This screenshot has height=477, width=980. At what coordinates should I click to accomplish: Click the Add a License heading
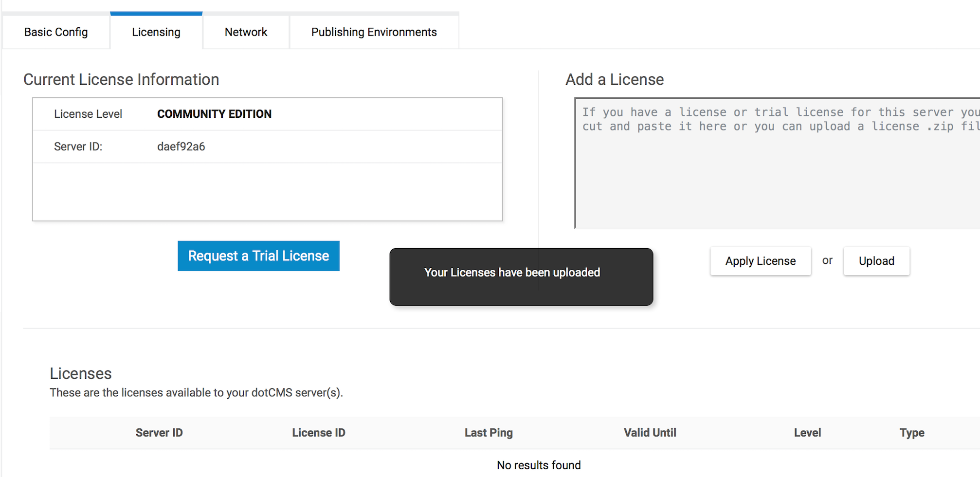[x=614, y=79]
